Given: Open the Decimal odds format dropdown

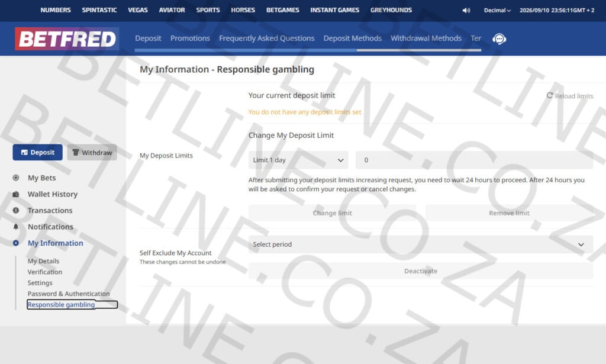Looking at the screenshot, I should pos(497,11).
